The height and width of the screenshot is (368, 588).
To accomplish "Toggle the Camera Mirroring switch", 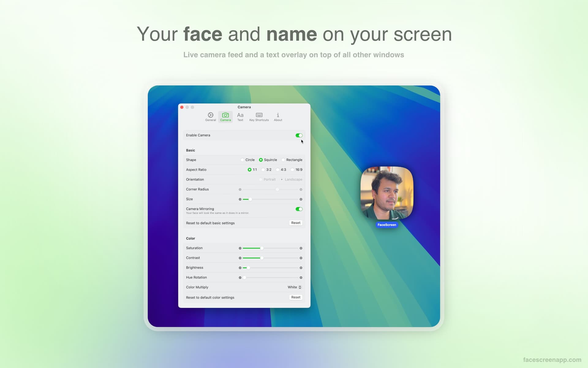I will coord(299,209).
